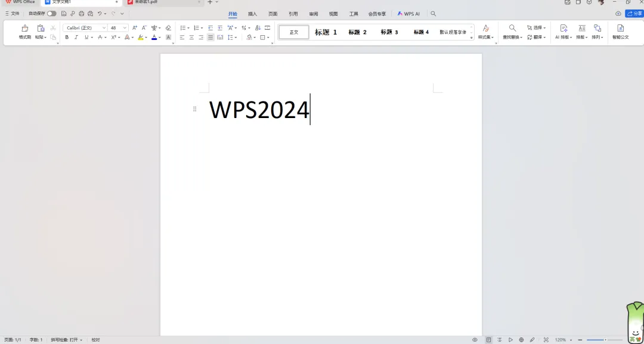
Task: Click the Clear Formatting eraser icon
Action: (168, 28)
